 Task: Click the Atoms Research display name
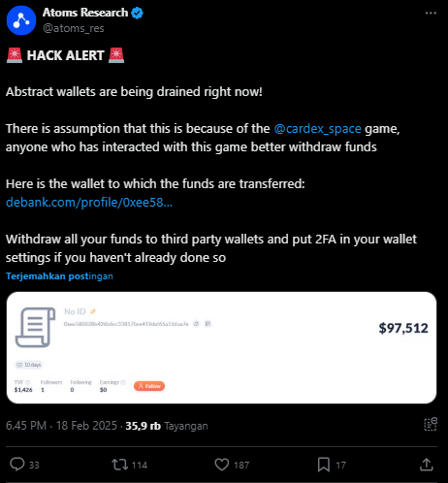coord(85,13)
